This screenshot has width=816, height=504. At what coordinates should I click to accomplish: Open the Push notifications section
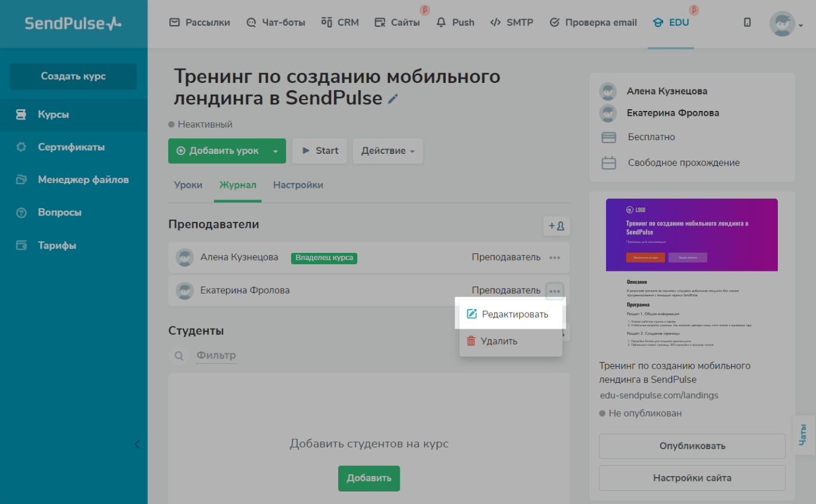(x=455, y=23)
